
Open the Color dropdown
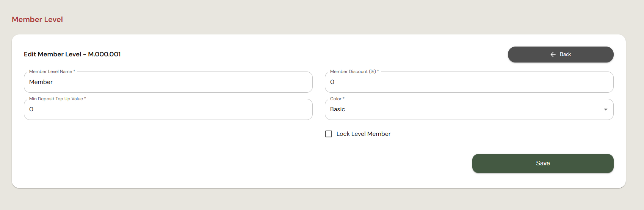[469, 109]
